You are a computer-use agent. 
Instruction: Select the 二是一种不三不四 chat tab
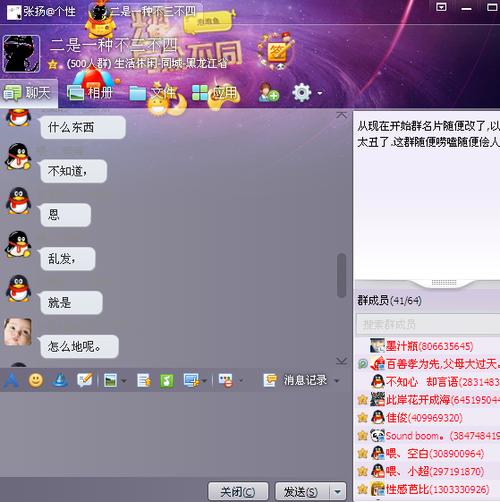[x=145, y=12]
